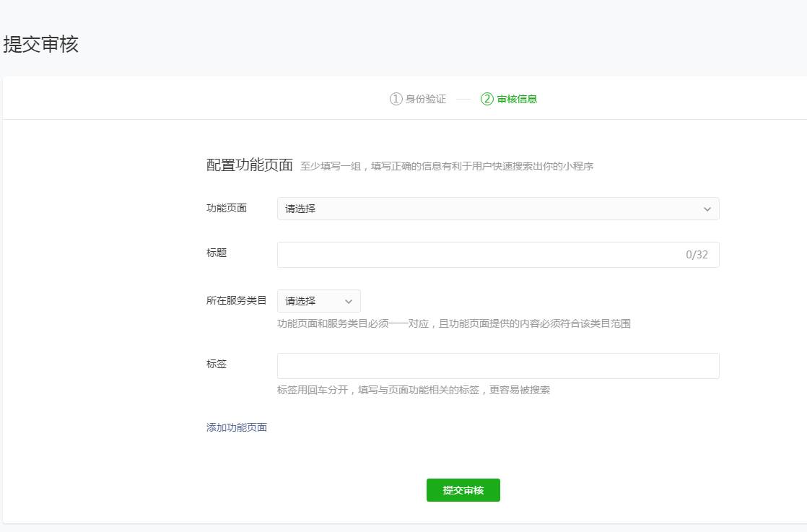Click the 提交审核 page title
This screenshot has height=532, width=807.
coord(40,44)
